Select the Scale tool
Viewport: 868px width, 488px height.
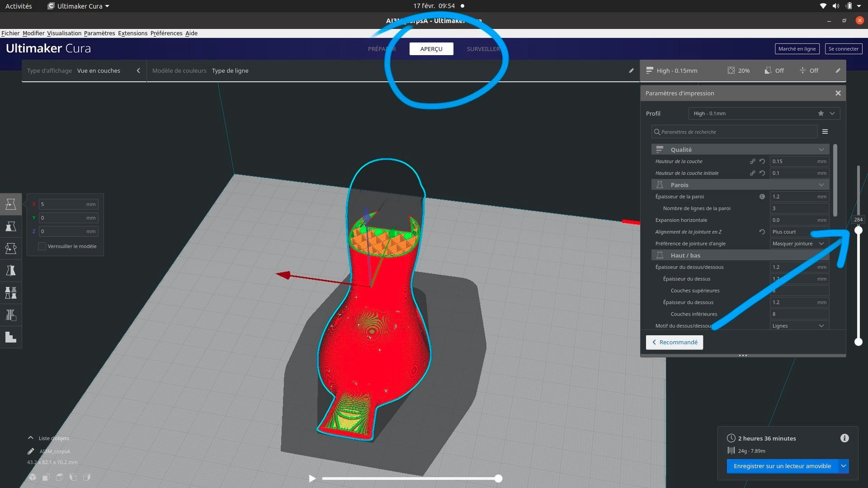pyautogui.click(x=11, y=226)
